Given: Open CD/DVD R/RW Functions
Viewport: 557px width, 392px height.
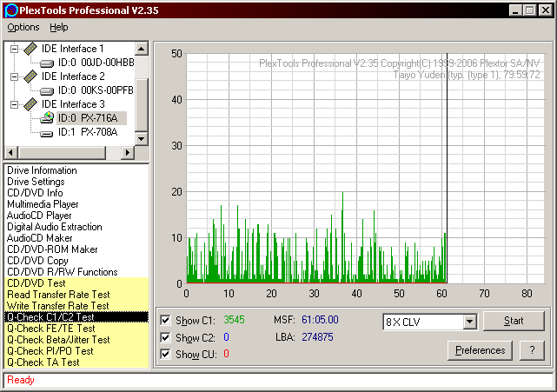Looking at the screenshot, I should pyautogui.click(x=63, y=272).
